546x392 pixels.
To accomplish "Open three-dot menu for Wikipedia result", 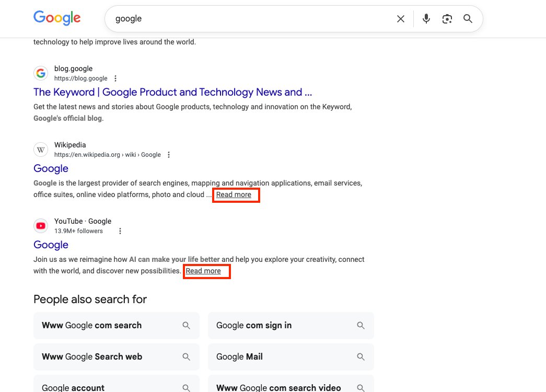I will pos(169,155).
